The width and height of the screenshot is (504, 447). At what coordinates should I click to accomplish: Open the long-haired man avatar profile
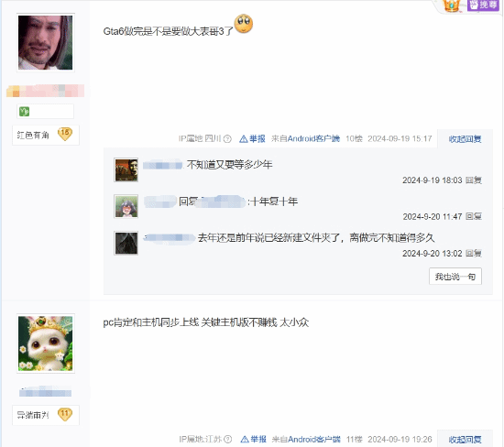tap(45, 42)
